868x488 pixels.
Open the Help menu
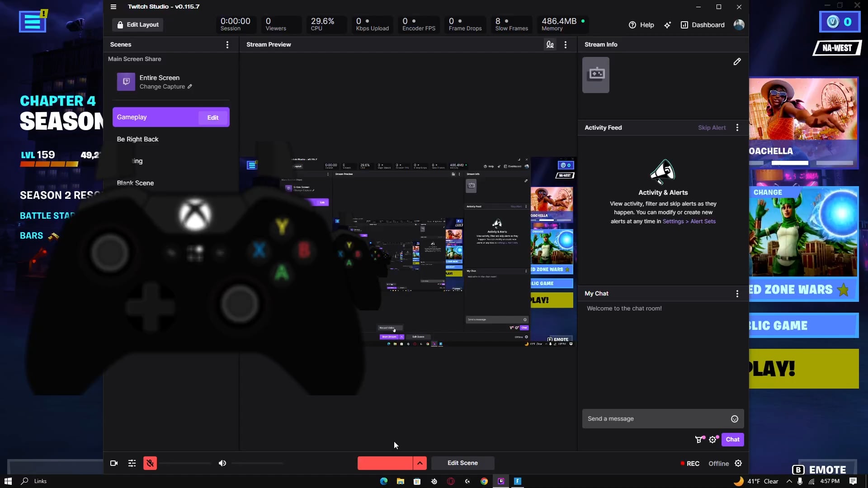tap(641, 25)
